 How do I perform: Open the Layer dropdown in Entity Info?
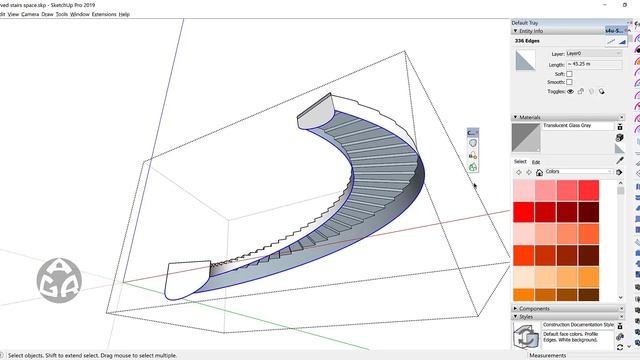pos(594,53)
